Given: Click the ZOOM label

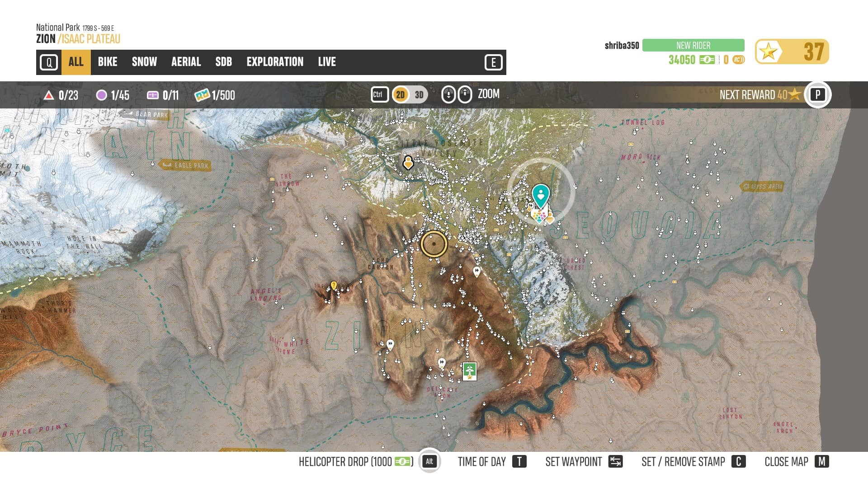Looking at the screenshot, I should [489, 94].
